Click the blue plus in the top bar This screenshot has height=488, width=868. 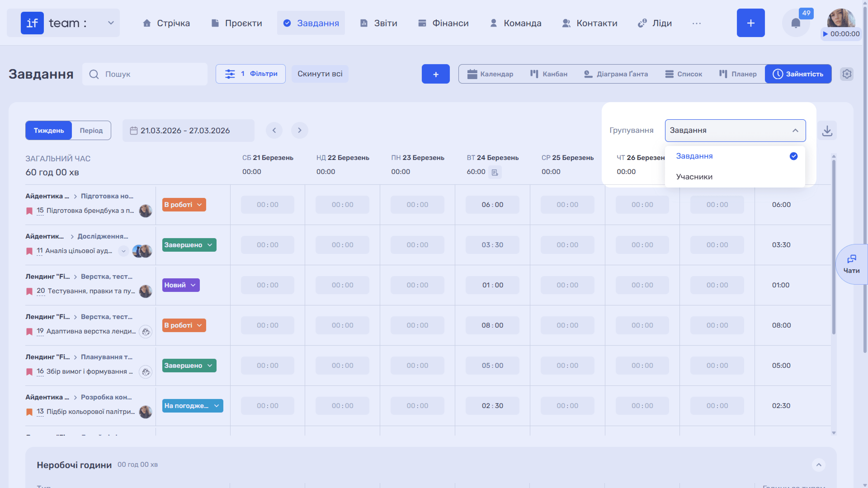(x=751, y=23)
